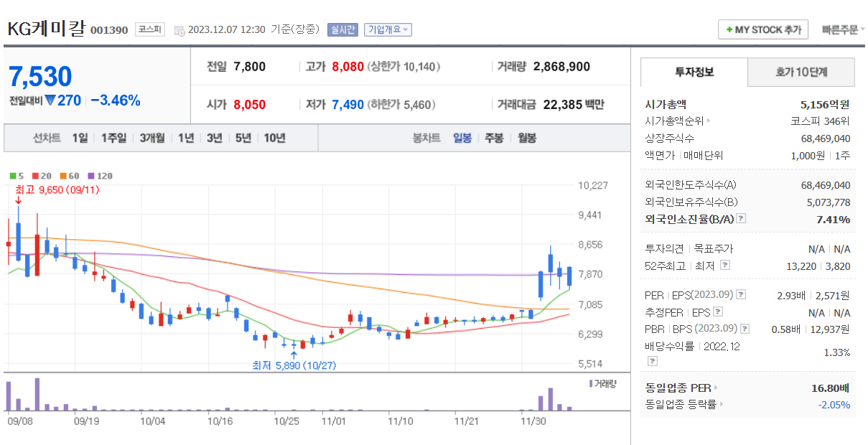
Task: Click the orange 60-day moving average legend
Action: [69, 176]
